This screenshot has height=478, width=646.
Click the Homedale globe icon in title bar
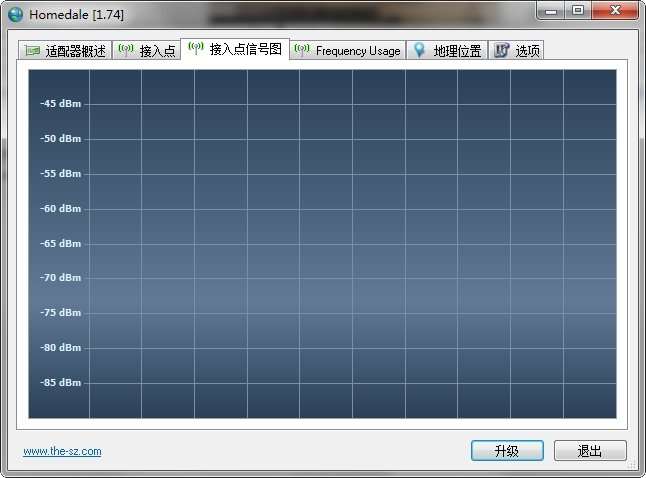16,14
